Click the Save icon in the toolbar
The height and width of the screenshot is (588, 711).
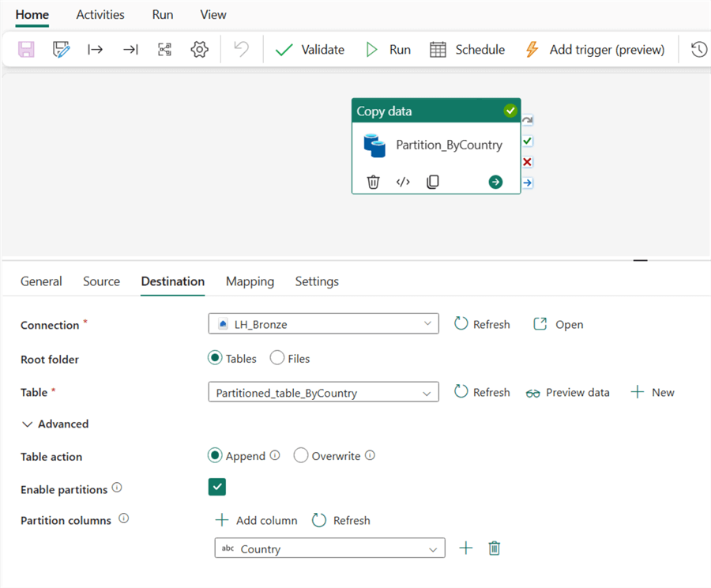27,50
